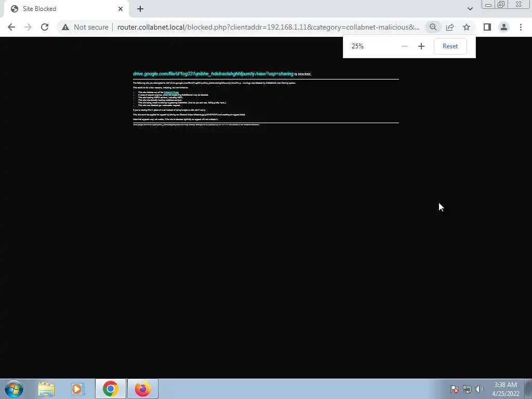This screenshot has width=532, height=399.
Task: Open a new tab
Action: click(140, 9)
